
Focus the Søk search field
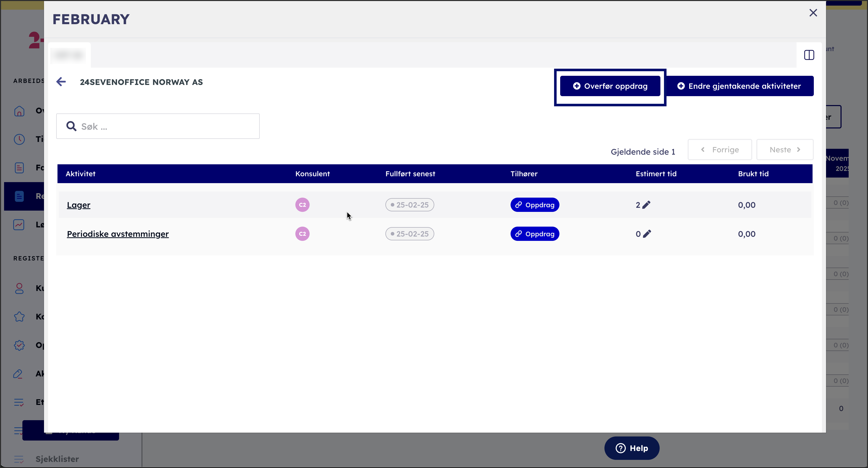[x=165, y=126]
